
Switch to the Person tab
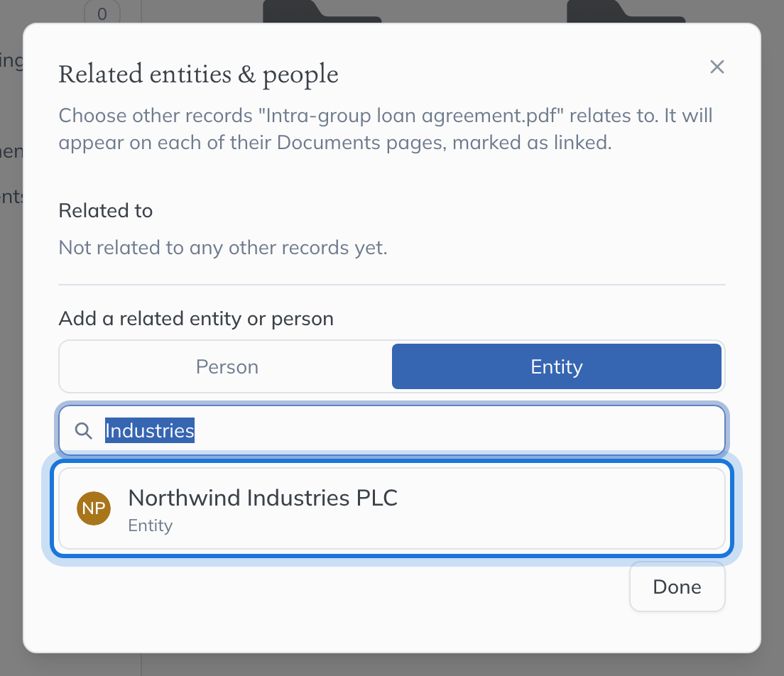227,366
